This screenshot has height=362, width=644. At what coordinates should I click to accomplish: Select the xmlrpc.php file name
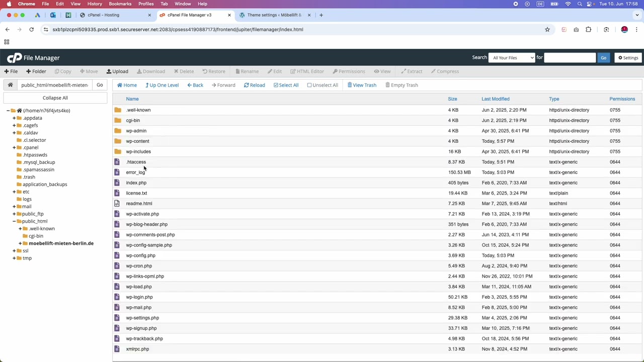coord(137,349)
